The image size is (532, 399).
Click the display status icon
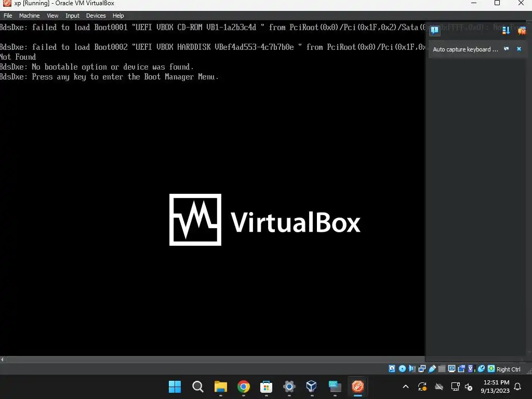tap(451, 368)
